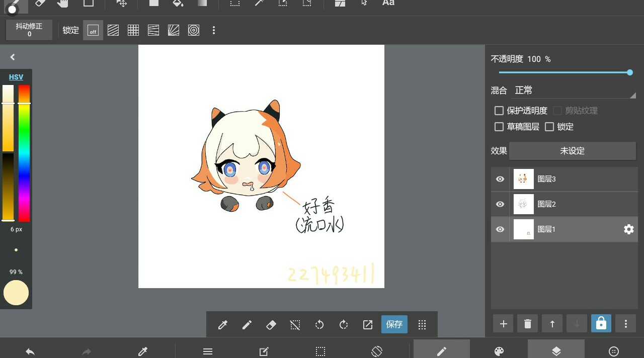Open the color palette panel
Screen dimensions: 644x358
tap(499, 351)
